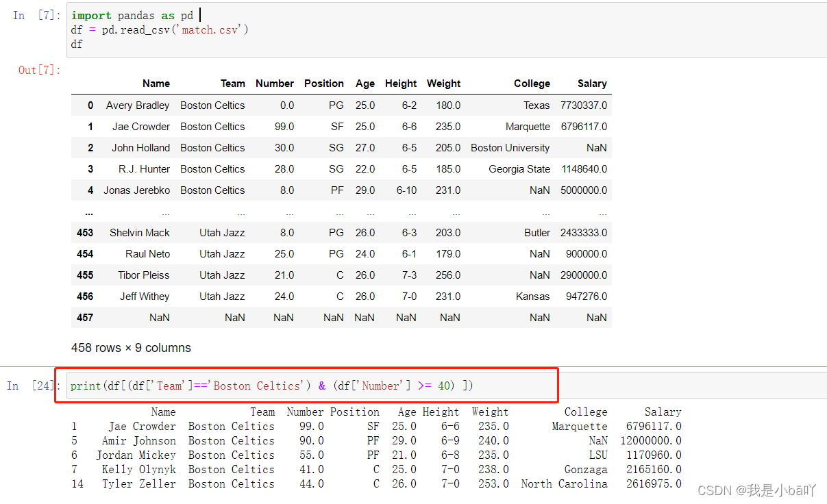This screenshot has height=504, width=827.
Task: Click the first code cell with import pandas
Action: pos(445,30)
